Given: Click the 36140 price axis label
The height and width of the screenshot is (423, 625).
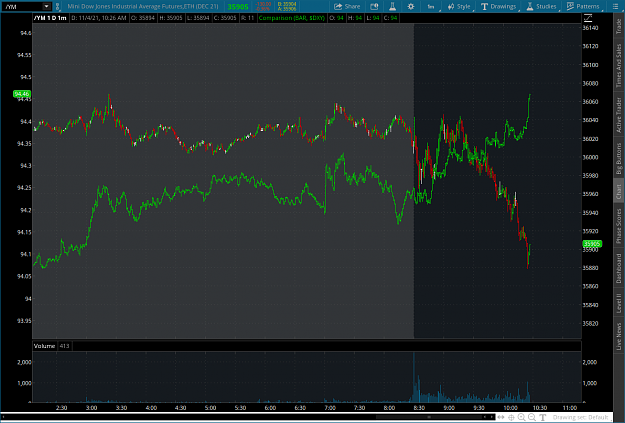Looking at the screenshot, I should [x=590, y=28].
